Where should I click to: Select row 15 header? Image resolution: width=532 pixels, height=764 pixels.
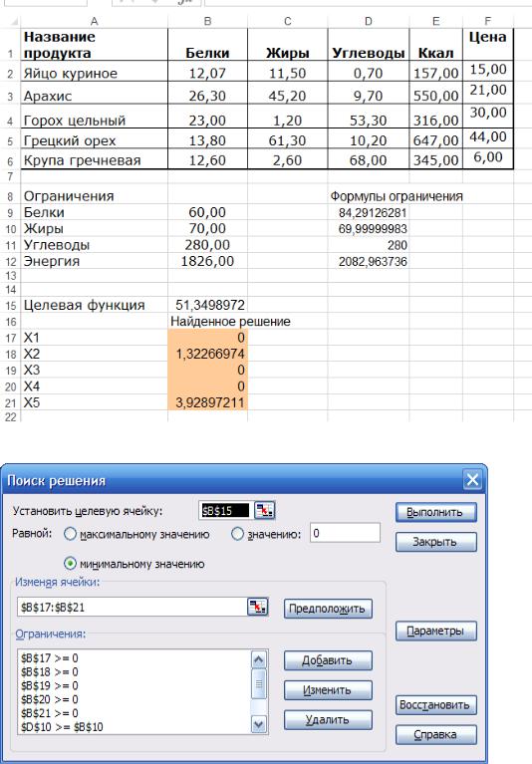10,306
